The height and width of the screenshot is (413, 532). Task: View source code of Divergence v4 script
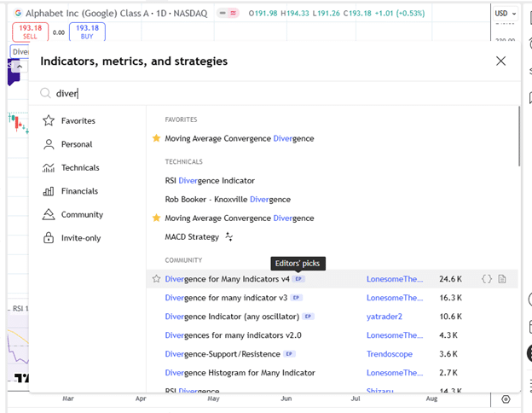pos(487,279)
